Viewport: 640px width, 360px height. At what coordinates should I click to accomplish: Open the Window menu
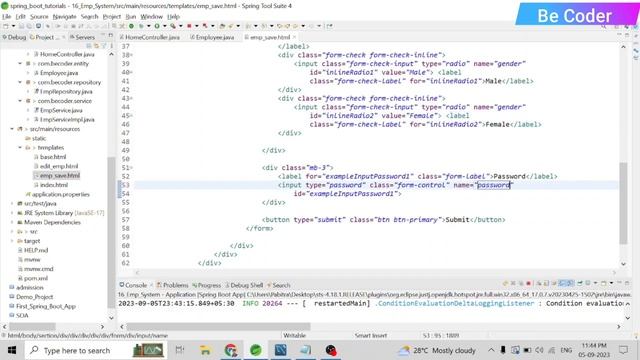click(151, 16)
